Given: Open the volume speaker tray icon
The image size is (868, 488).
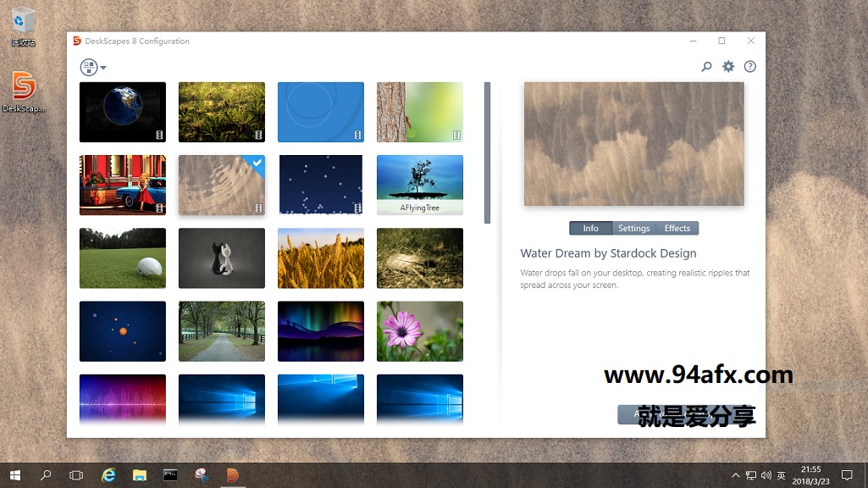Looking at the screenshot, I should tap(766, 475).
